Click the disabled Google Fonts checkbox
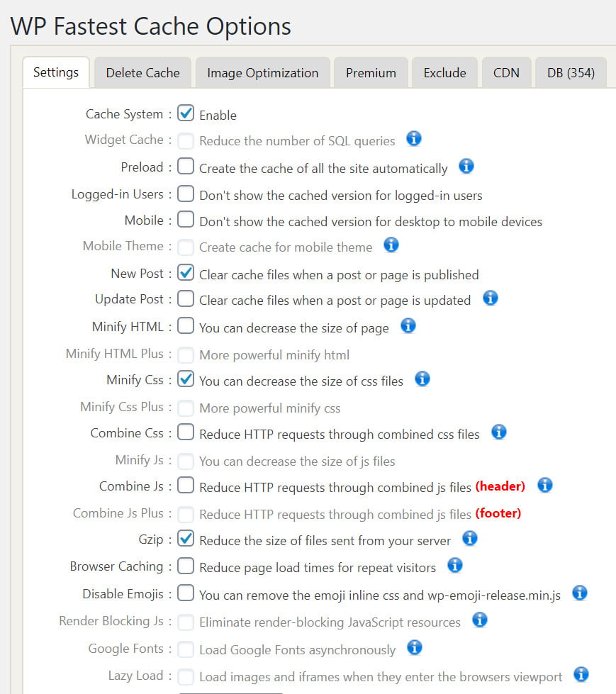Screen dimensions: 616x694 tap(186, 649)
